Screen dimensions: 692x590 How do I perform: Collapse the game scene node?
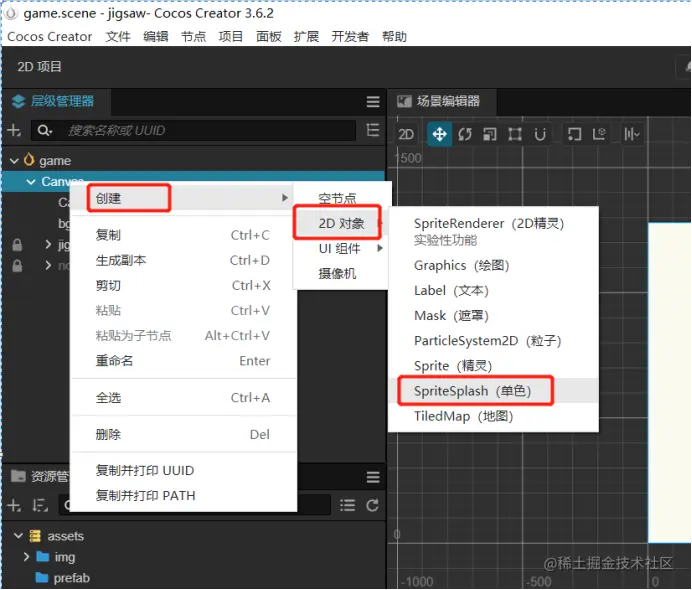14,161
